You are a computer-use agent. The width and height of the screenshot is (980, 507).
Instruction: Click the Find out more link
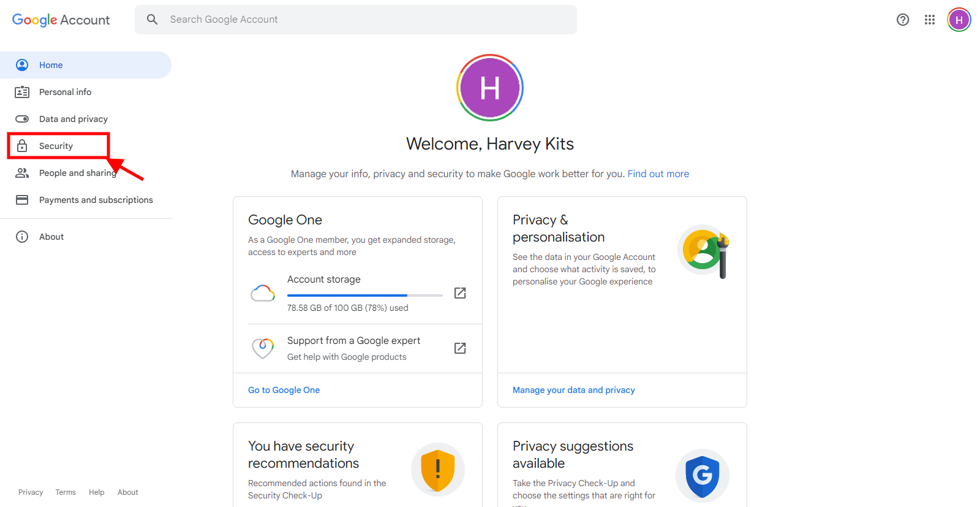pyautogui.click(x=658, y=174)
